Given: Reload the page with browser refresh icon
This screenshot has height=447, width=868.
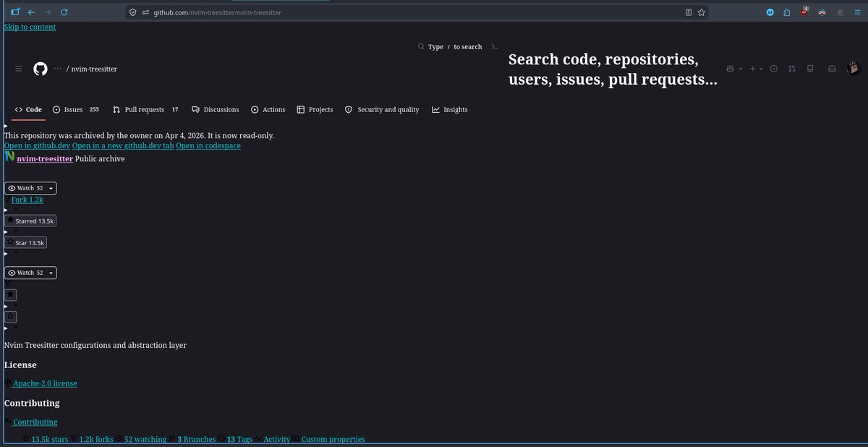Looking at the screenshot, I should 64,12.
